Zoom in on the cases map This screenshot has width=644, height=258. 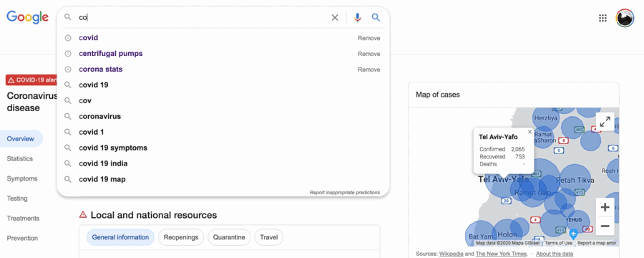click(x=605, y=207)
